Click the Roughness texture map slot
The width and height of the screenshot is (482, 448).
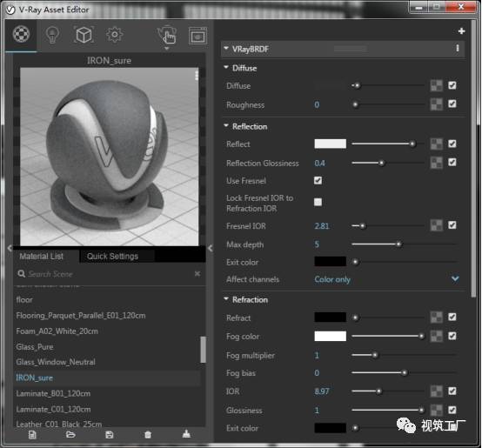tap(436, 104)
